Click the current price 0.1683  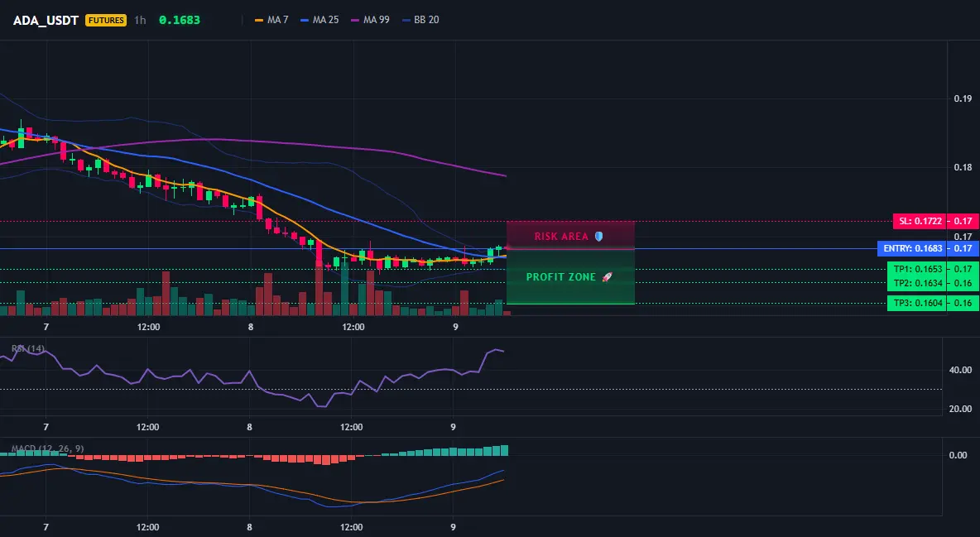(180, 20)
